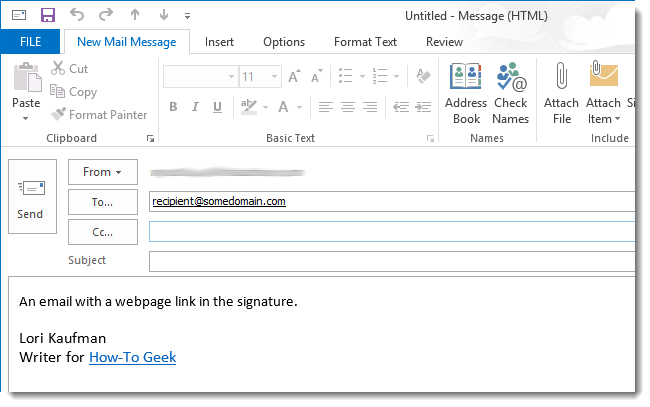Open the From account dropdown
Viewport: 650px width, 407px height.
[x=103, y=172]
